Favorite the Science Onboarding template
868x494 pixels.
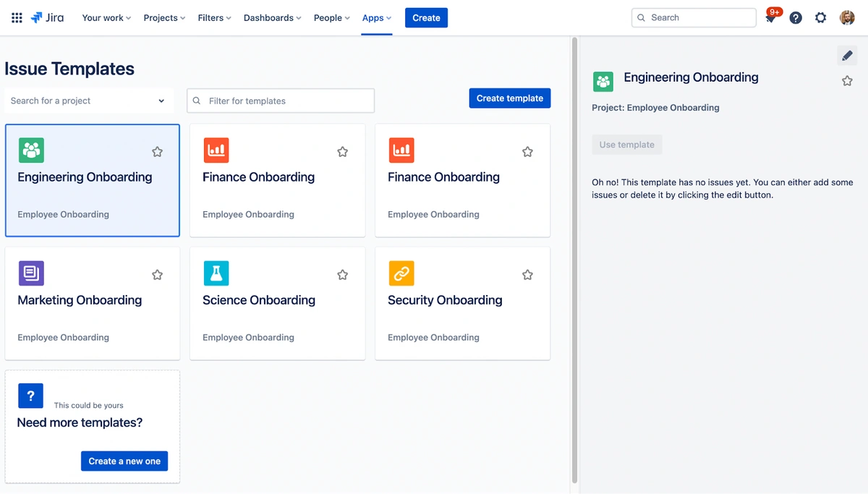click(342, 274)
